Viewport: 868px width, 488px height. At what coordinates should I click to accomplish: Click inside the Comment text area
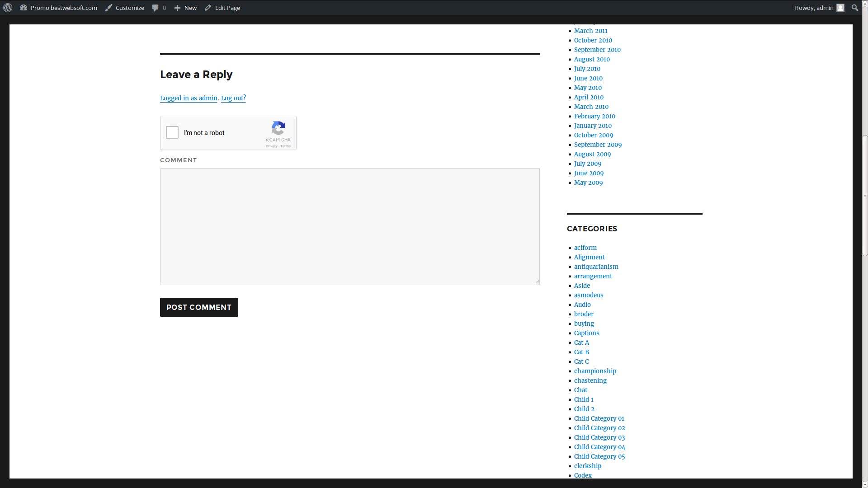click(x=349, y=226)
